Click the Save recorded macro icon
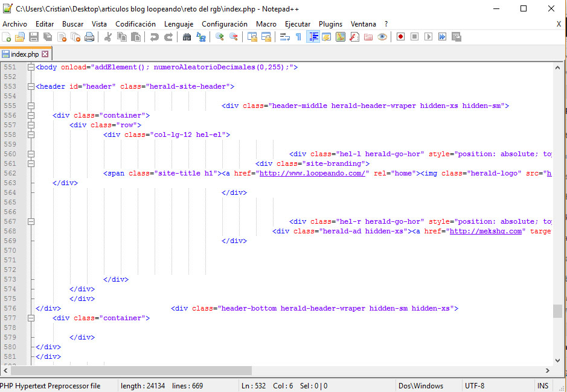This screenshot has height=392, width=567. coord(456,37)
